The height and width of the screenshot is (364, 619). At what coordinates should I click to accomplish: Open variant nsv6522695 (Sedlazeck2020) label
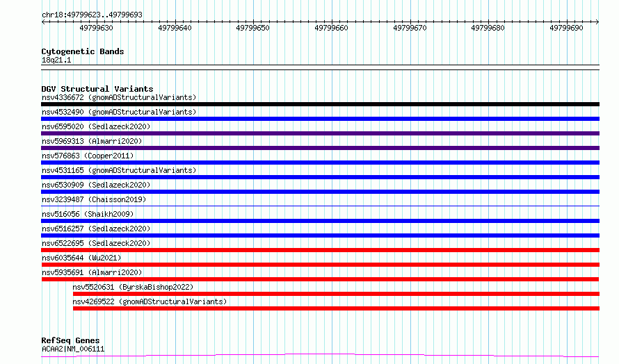coord(96,243)
